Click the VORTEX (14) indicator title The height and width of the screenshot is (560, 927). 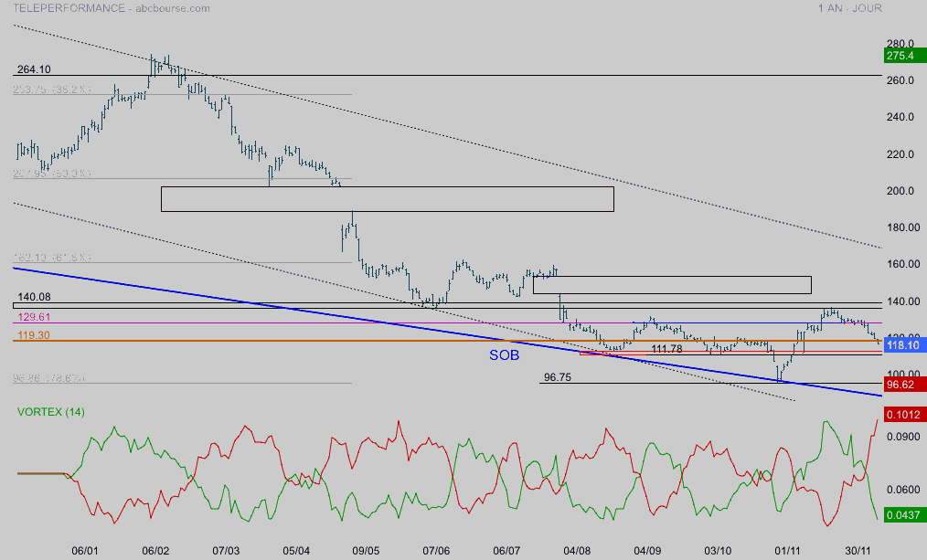[51, 412]
